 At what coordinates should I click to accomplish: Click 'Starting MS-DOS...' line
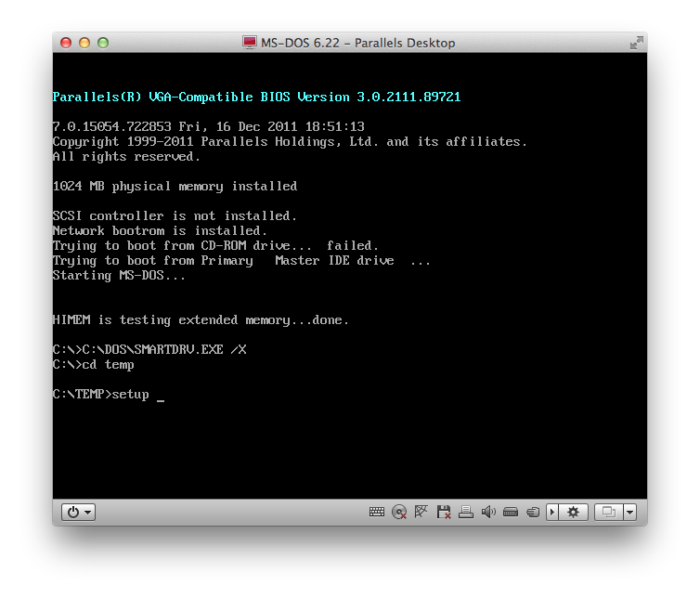pyautogui.click(x=119, y=276)
